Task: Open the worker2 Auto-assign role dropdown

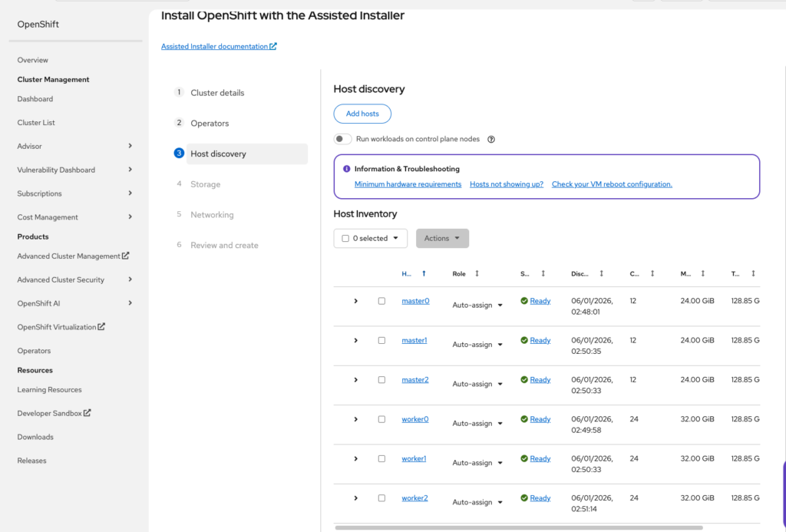Action: 477,502
